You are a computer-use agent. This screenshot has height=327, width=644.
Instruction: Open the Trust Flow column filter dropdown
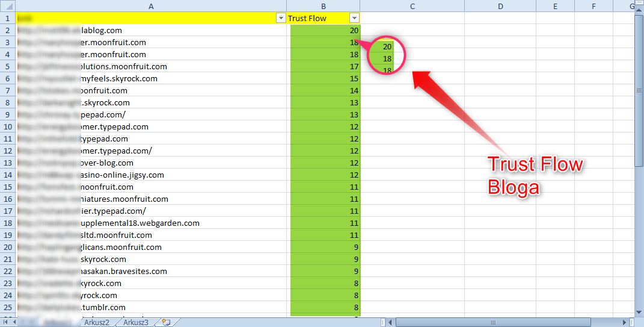tap(354, 18)
